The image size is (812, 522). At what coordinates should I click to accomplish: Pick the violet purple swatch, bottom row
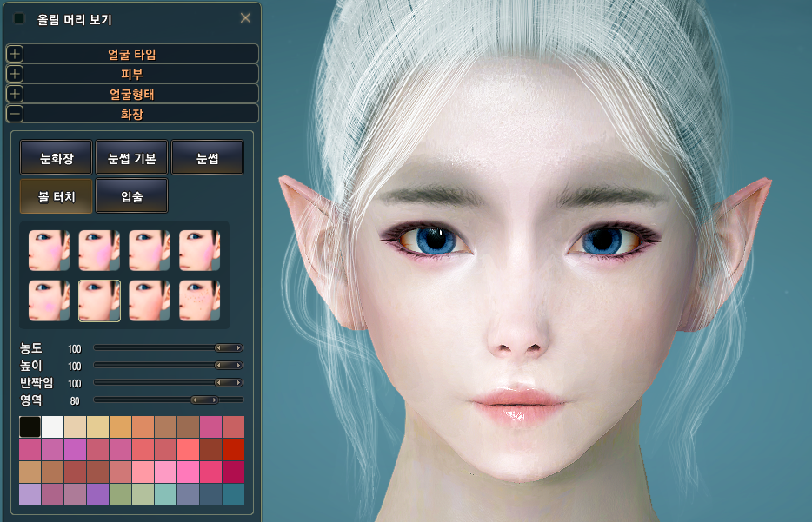(97, 494)
